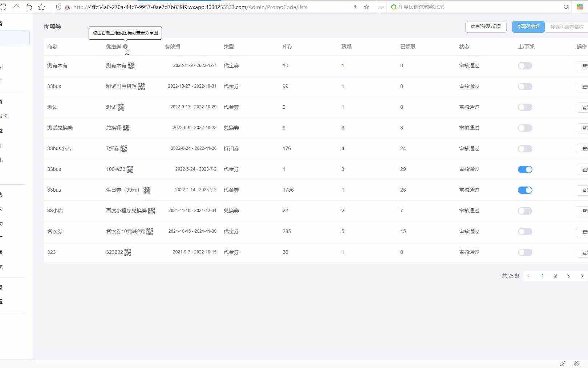This screenshot has width=588, height=368.
Task: Click 折扣券 type cell
Action: pyautogui.click(x=231, y=148)
